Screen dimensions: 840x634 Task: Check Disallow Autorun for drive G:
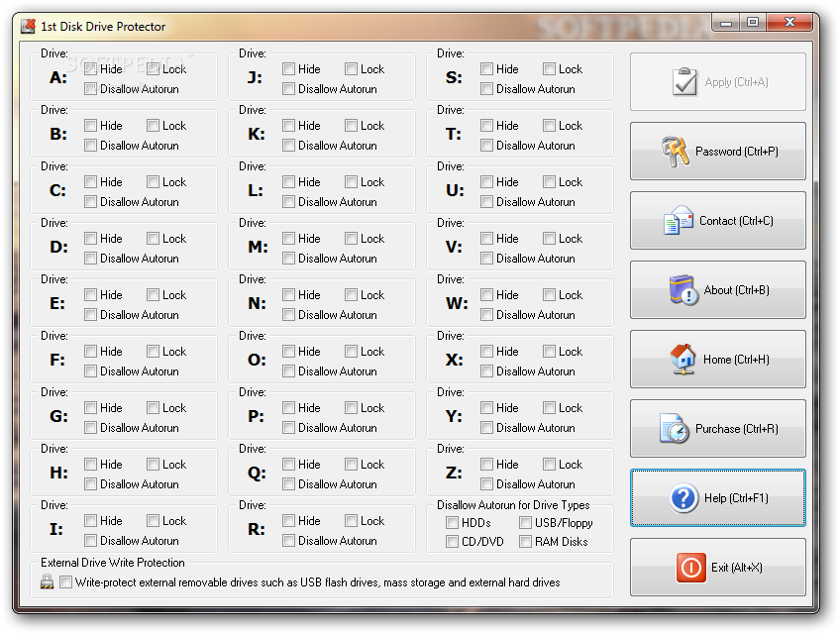point(90,428)
